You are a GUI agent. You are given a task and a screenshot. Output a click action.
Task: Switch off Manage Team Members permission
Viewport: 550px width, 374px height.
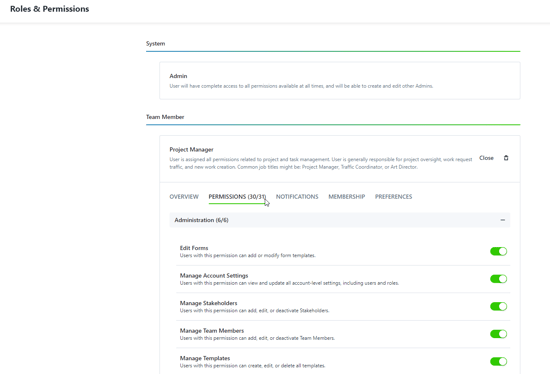tap(498, 334)
